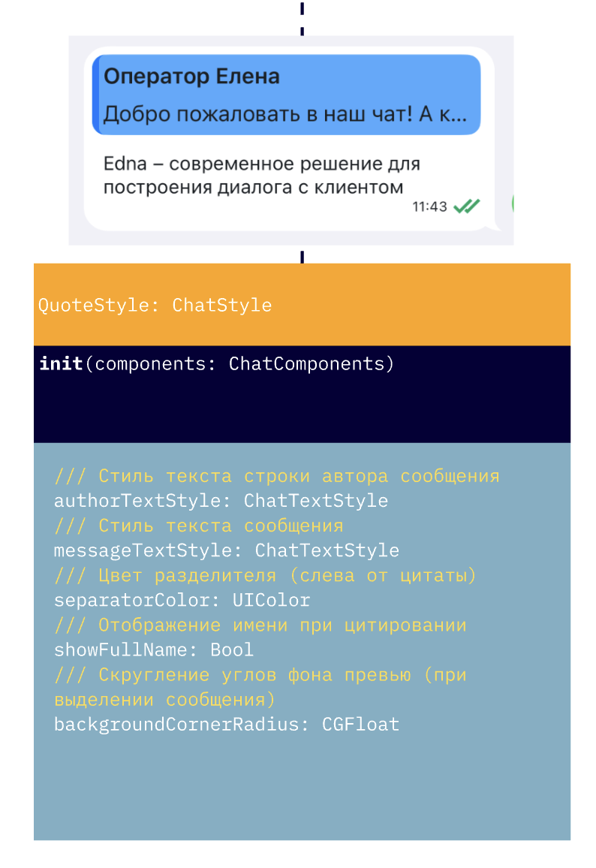Select the backgroundCornerRadius: CGFloat property
596x868 pixels.
click(x=226, y=725)
